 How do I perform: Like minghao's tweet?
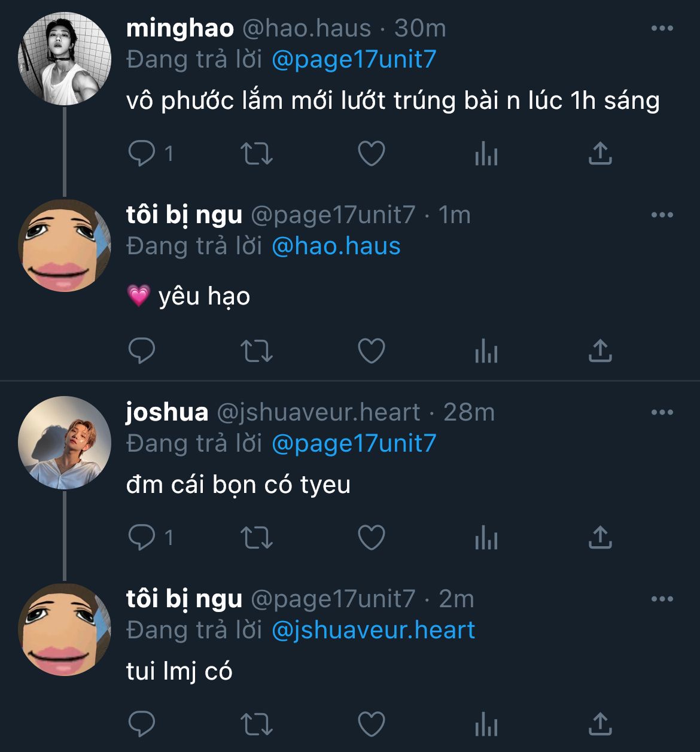tap(372, 154)
